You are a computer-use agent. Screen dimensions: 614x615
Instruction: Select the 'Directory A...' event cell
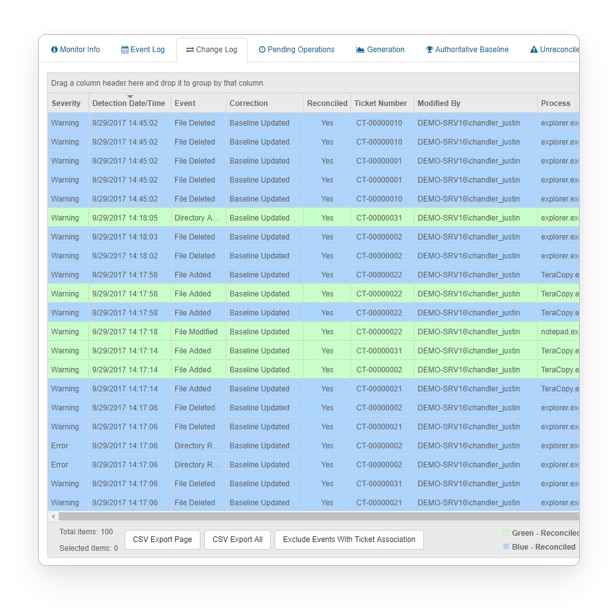pos(199,218)
